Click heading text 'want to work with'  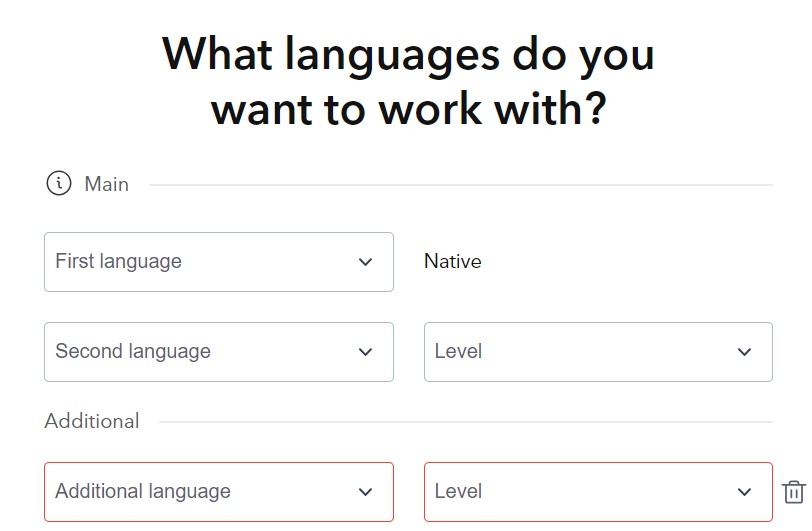pyautogui.click(x=399, y=109)
